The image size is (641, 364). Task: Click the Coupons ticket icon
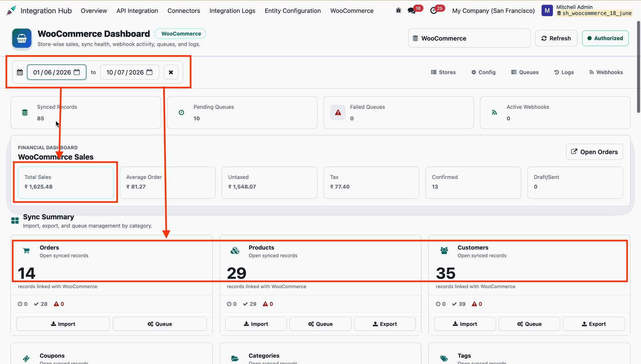(26, 359)
